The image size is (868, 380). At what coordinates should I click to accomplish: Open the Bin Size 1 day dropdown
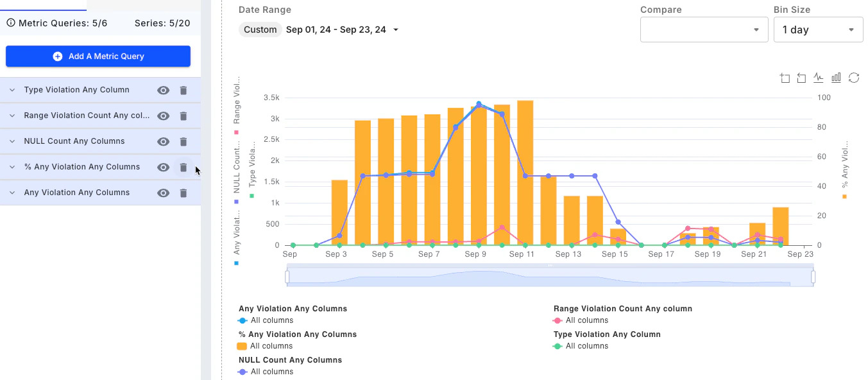(x=818, y=30)
